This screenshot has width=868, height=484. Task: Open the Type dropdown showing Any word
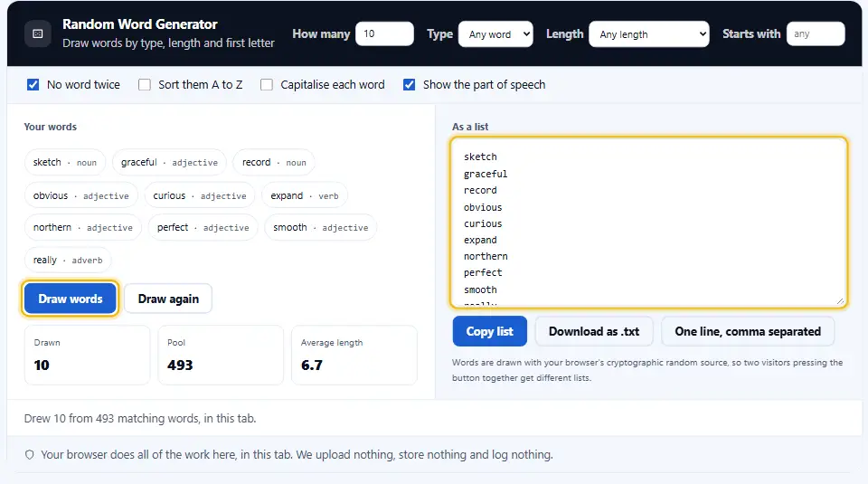click(495, 34)
